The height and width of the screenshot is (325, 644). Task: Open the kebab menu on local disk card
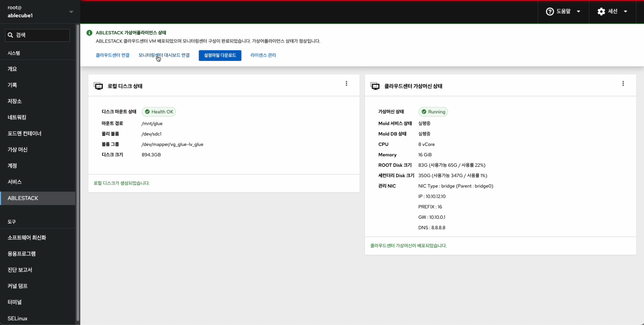click(346, 84)
